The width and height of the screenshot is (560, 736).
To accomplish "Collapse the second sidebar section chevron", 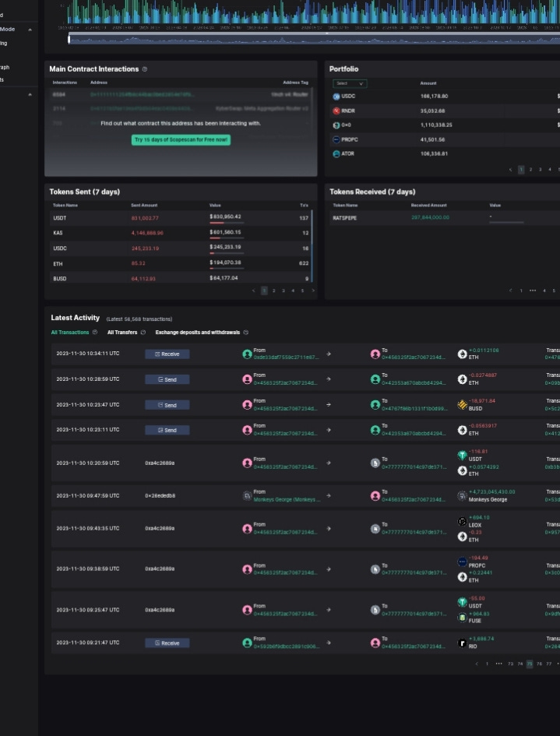I will pyautogui.click(x=30, y=95).
